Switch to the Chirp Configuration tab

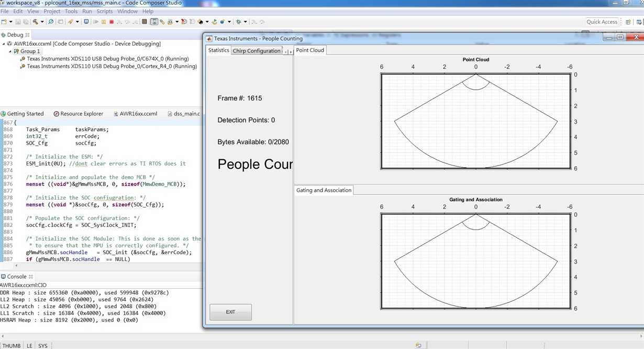[257, 51]
